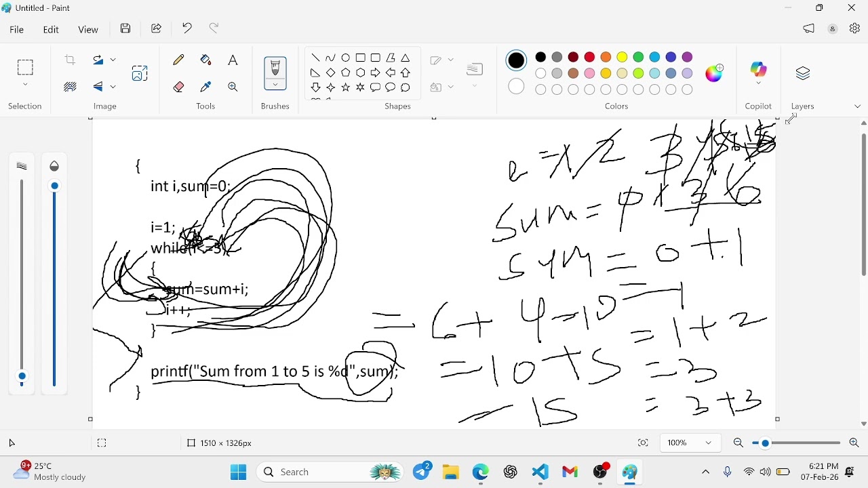Image resolution: width=868 pixels, height=488 pixels.
Task: Click the Rotate image icon
Action: pos(100,60)
